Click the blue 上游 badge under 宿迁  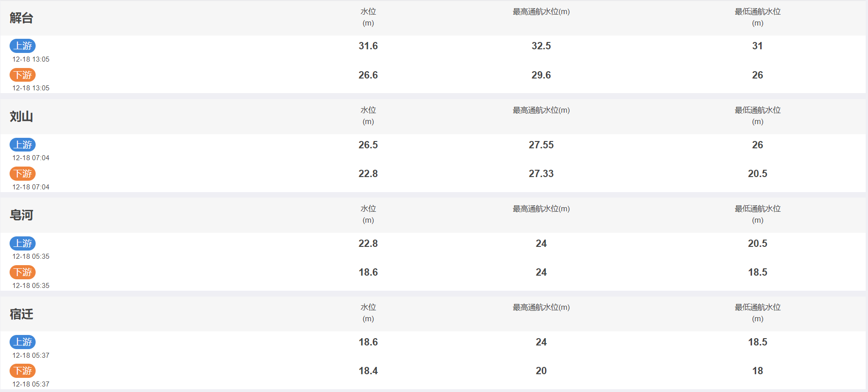coord(22,342)
